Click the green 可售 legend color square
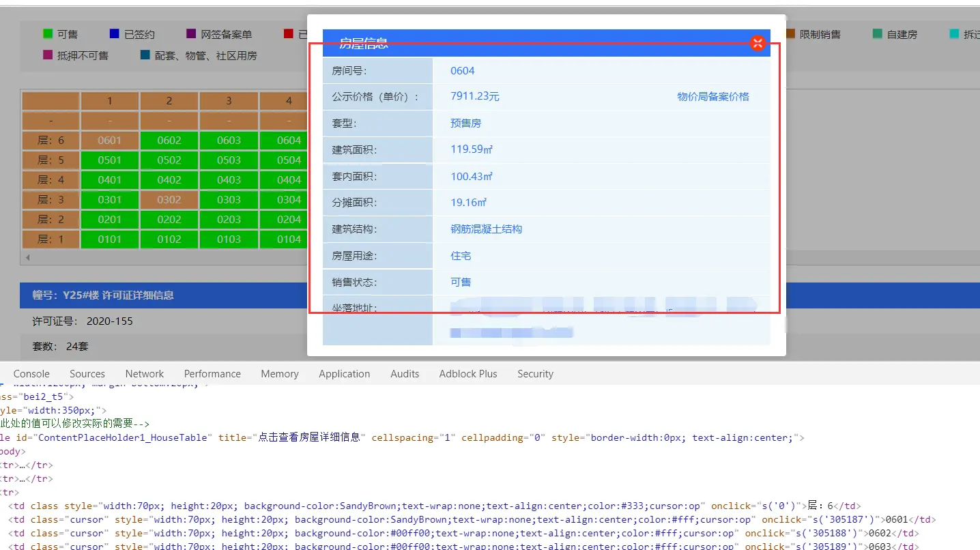 click(x=48, y=34)
